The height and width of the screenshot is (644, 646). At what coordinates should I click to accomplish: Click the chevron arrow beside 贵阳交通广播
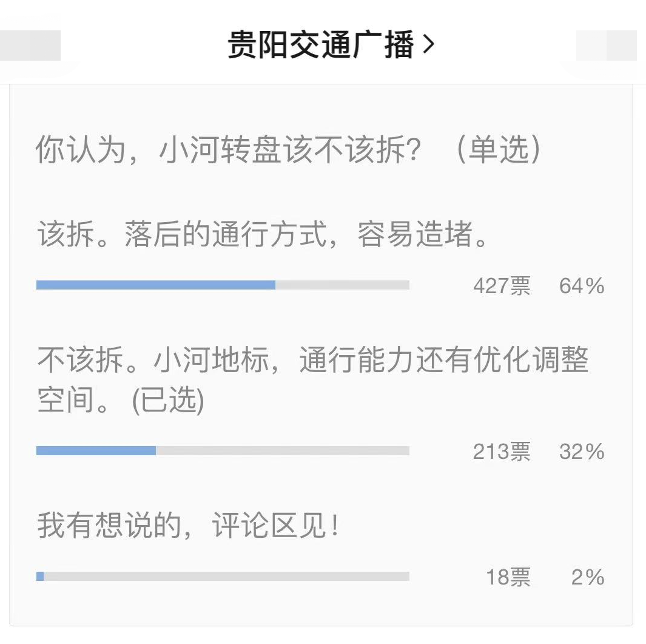pyautogui.click(x=429, y=45)
